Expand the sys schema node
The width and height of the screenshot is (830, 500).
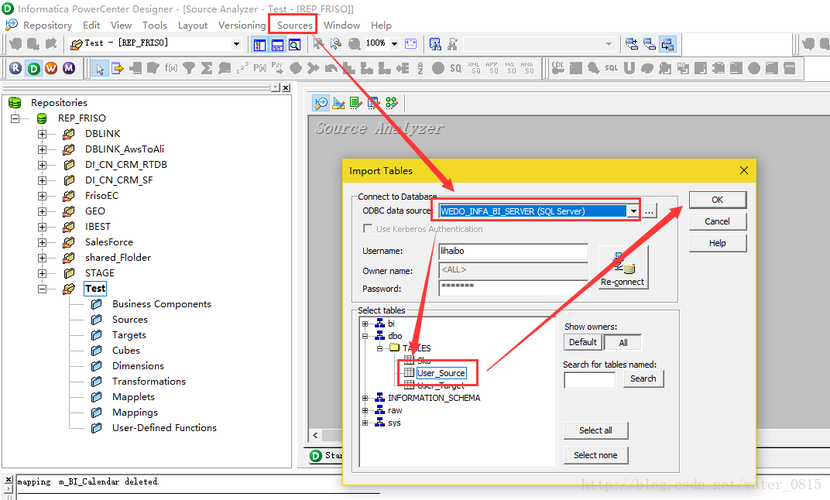pyautogui.click(x=365, y=423)
